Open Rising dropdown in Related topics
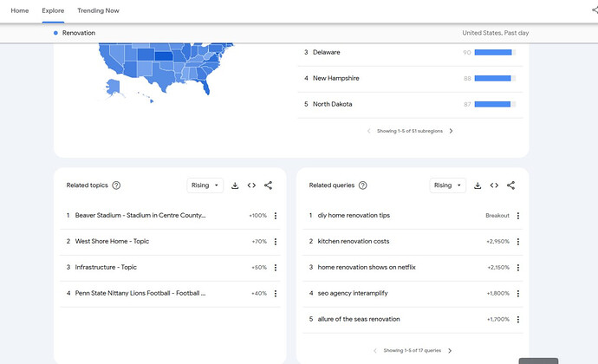Image resolution: width=598 pixels, height=364 pixels. [205, 185]
